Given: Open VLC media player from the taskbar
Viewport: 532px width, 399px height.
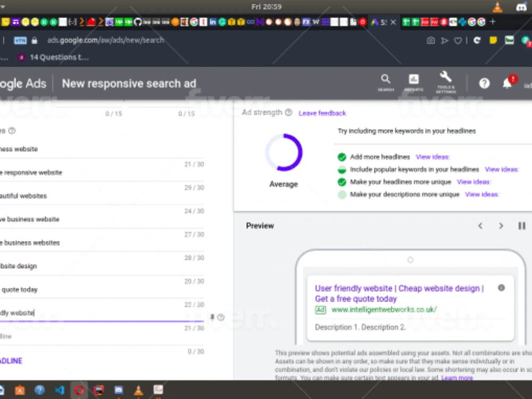Looking at the screenshot, I should tap(138, 390).
